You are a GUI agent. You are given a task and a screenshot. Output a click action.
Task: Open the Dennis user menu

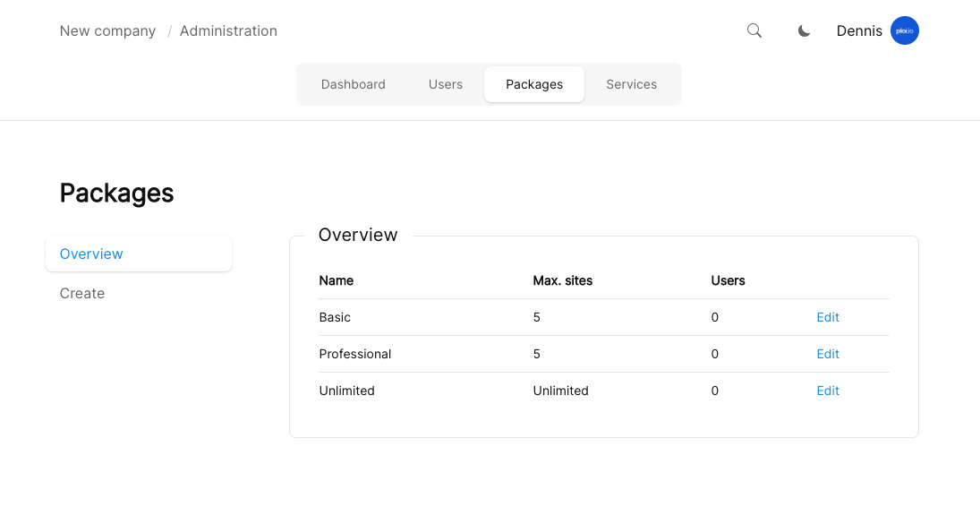pyautogui.click(x=859, y=30)
